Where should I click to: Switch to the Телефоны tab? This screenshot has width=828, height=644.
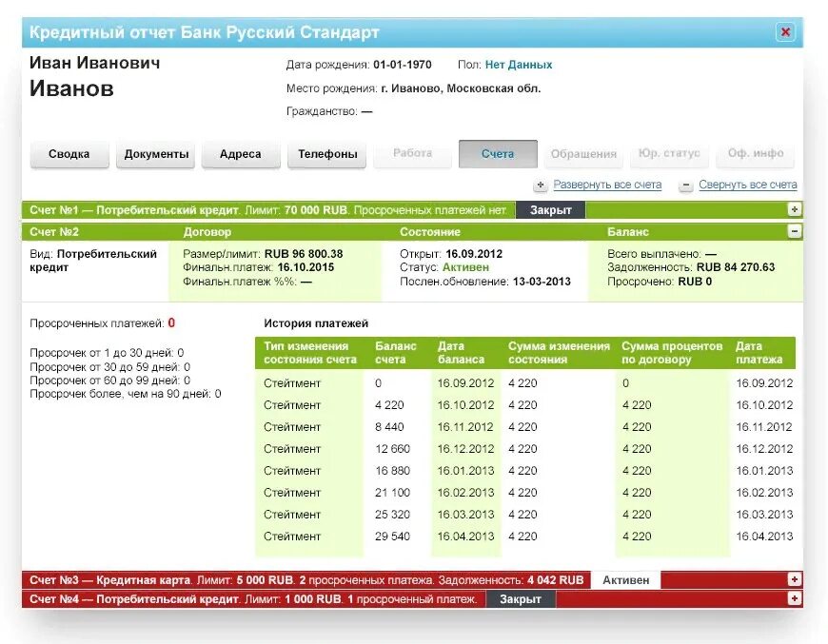point(326,154)
